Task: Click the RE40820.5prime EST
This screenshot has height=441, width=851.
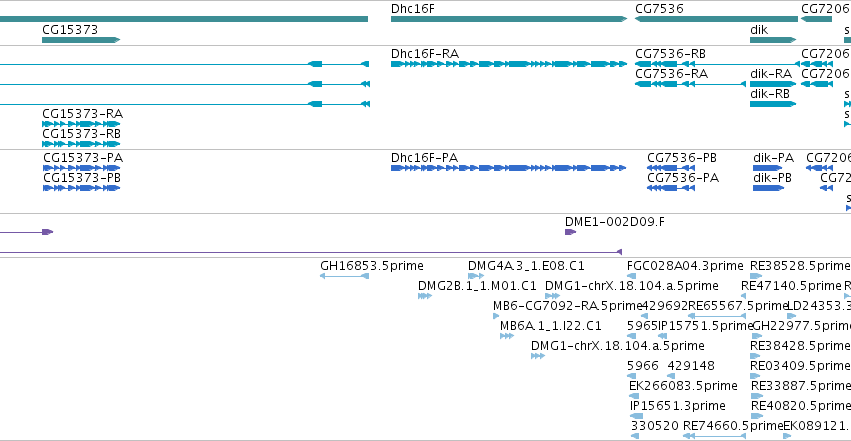Action: coord(757,417)
